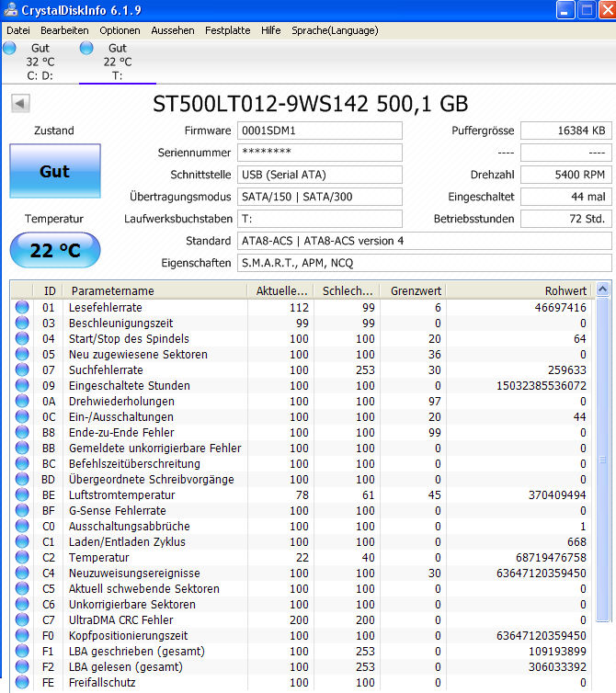Click the blue Gut health status button
This screenshot has height=693, width=616.
point(55,171)
